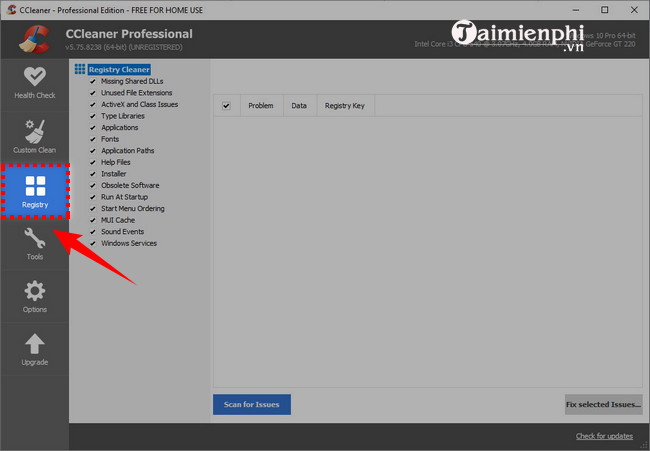Open the Health Check section
This screenshot has width=650, height=451.
[x=35, y=83]
